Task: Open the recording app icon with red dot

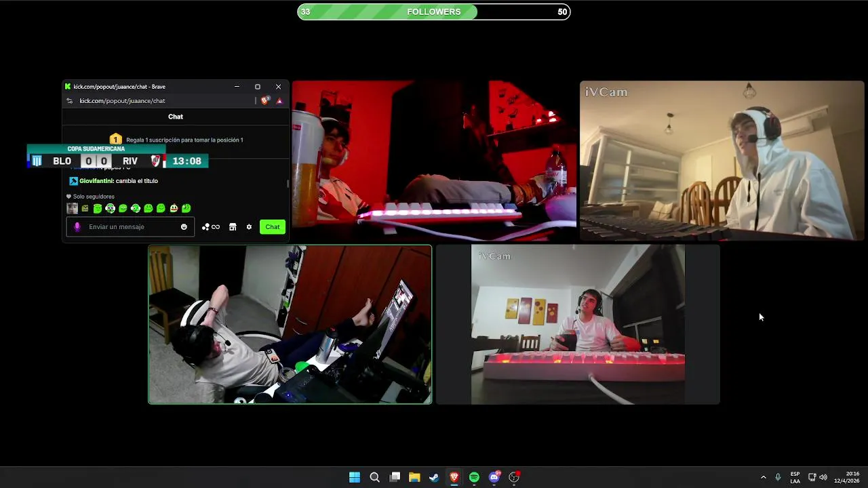Action: click(x=514, y=477)
